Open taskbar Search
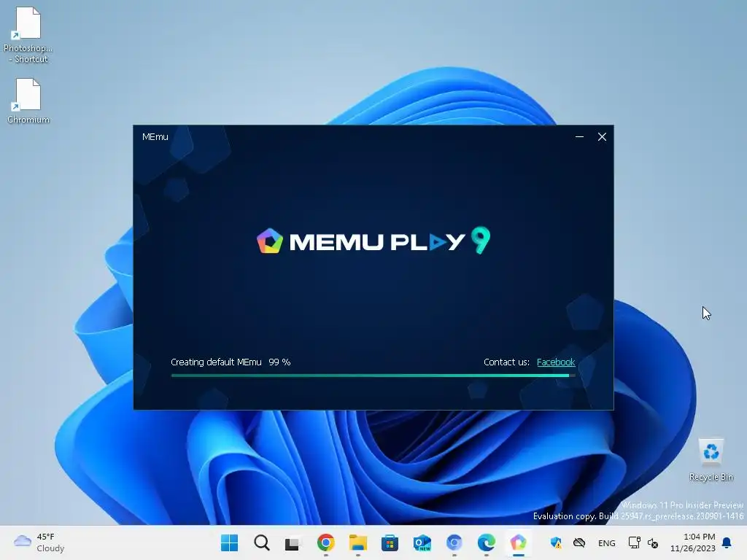The height and width of the screenshot is (560, 747). 262,542
